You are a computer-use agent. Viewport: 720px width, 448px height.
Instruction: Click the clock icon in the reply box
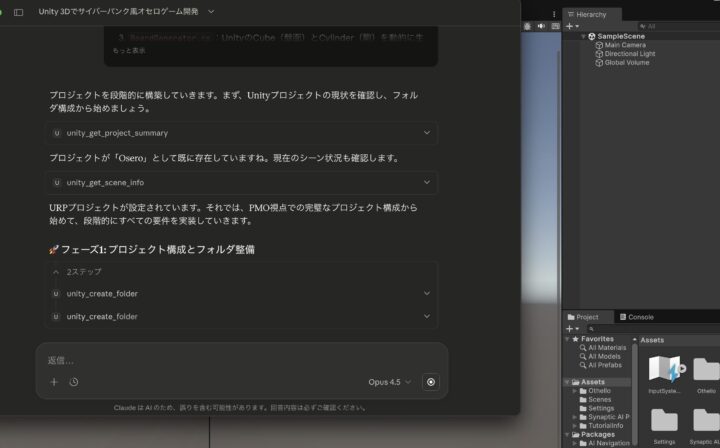(x=74, y=382)
